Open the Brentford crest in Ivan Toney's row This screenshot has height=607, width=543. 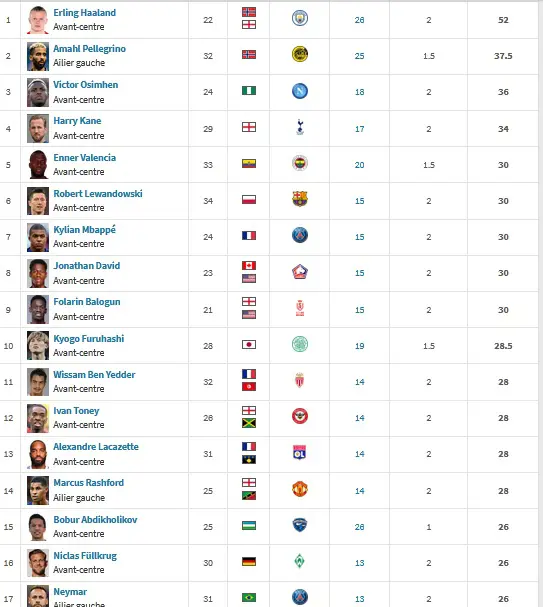coord(300,416)
